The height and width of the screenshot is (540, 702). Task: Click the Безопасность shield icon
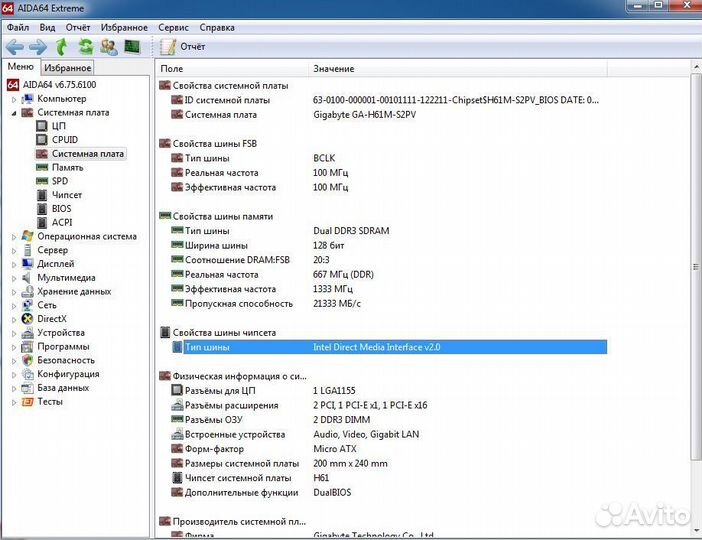[28, 360]
